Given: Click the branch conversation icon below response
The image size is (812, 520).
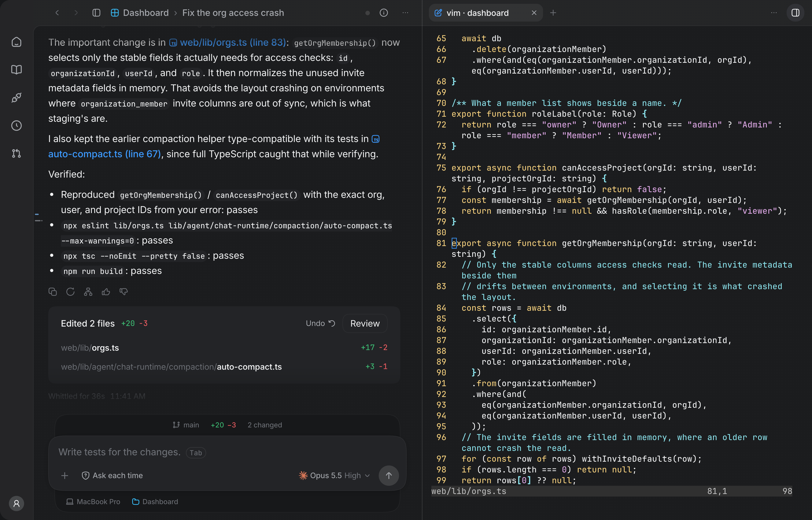Looking at the screenshot, I should tap(88, 292).
